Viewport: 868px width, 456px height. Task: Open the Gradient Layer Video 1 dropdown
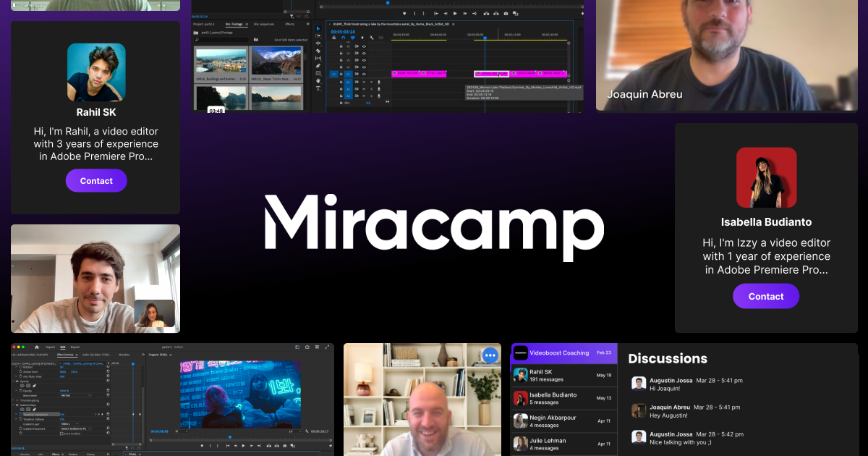point(69,424)
